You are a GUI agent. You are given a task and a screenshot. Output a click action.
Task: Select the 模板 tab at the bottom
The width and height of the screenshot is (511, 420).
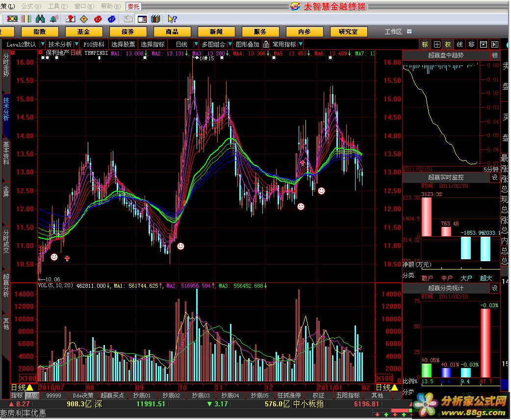[32, 395]
